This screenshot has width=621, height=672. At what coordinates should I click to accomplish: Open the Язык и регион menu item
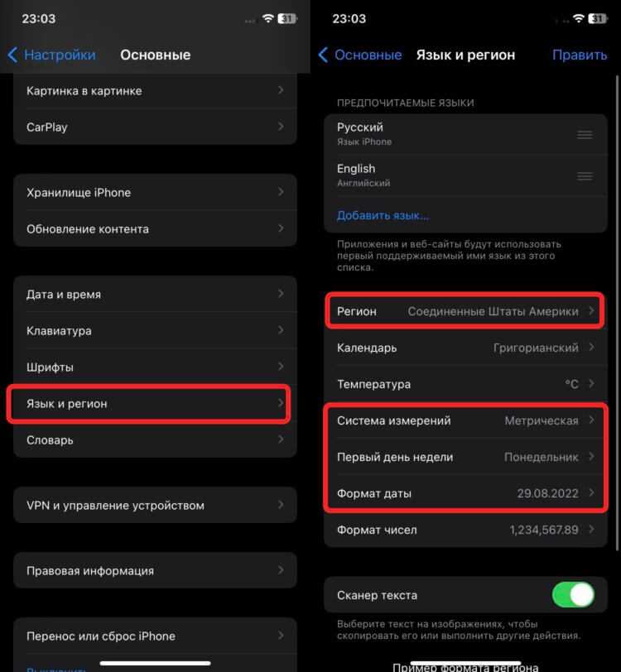tap(149, 404)
